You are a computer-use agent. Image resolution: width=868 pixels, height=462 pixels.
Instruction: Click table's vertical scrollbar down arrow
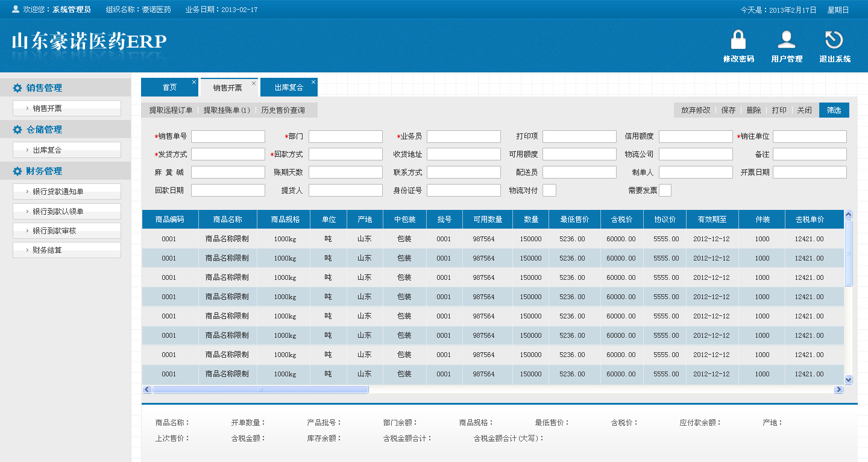(849, 379)
